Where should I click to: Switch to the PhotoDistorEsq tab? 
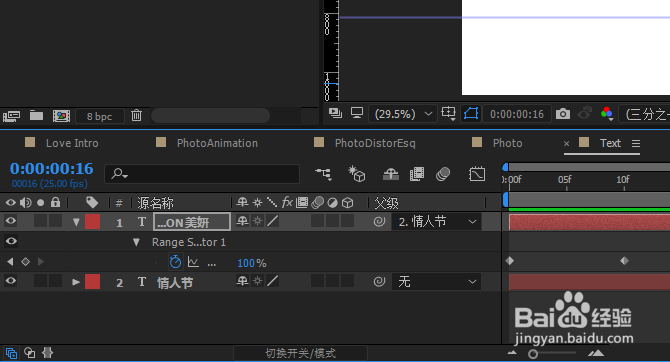375,143
